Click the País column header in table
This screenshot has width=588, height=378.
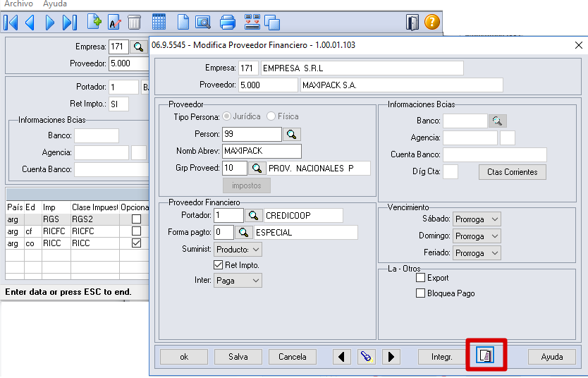[x=15, y=207]
